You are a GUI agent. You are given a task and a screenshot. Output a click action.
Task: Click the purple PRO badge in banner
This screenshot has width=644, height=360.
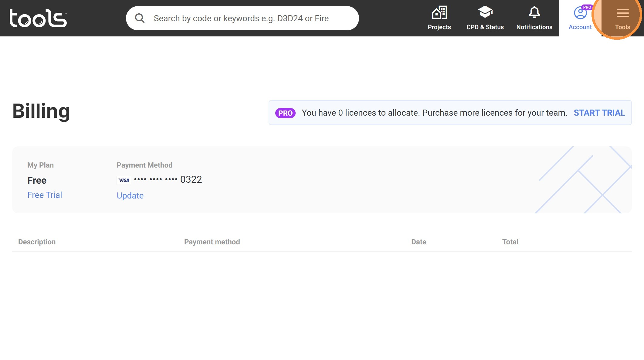285,113
